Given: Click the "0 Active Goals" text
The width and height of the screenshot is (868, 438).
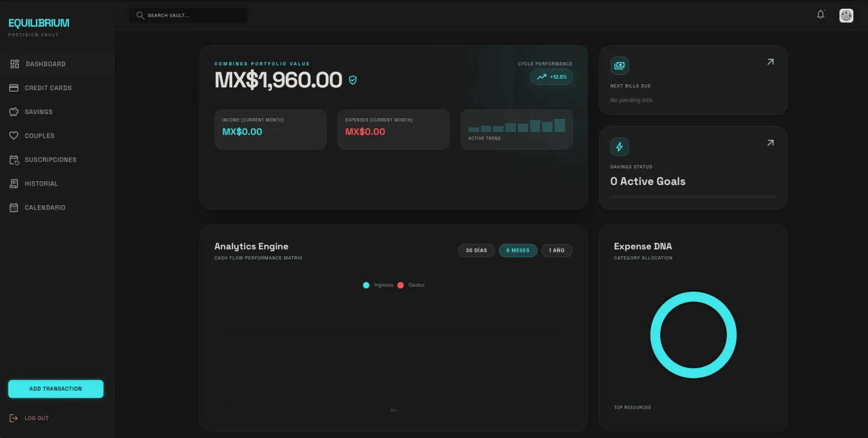Looking at the screenshot, I should [x=648, y=181].
